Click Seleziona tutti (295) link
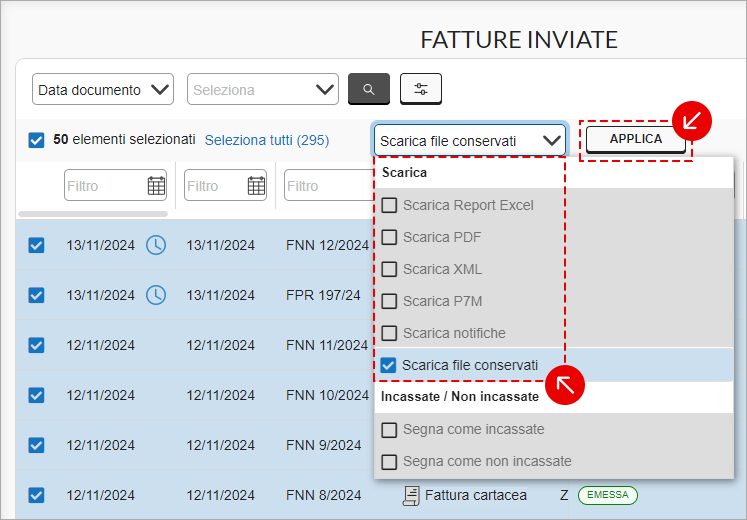The image size is (747, 520). pyautogui.click(x=267, y=140)
